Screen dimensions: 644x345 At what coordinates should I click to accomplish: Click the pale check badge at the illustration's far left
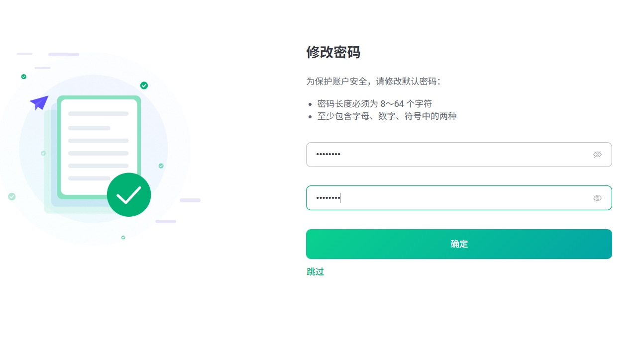click(x=12, y=196)
